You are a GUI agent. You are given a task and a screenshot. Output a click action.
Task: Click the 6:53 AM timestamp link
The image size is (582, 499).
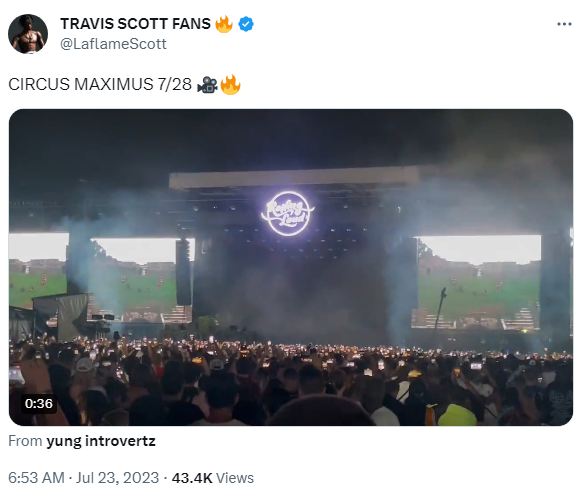(x=36, y=478)
